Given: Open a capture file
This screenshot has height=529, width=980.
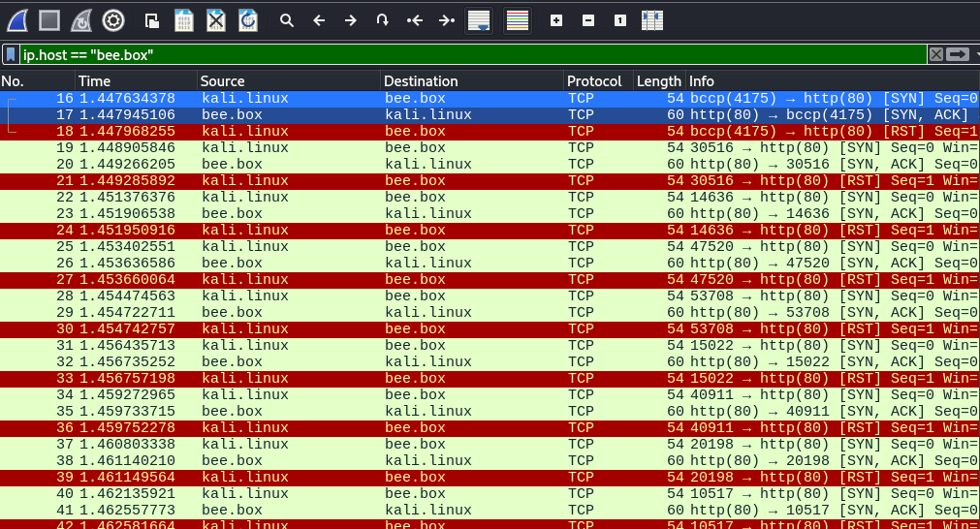Looking at the screenshot, I should 152,20.
